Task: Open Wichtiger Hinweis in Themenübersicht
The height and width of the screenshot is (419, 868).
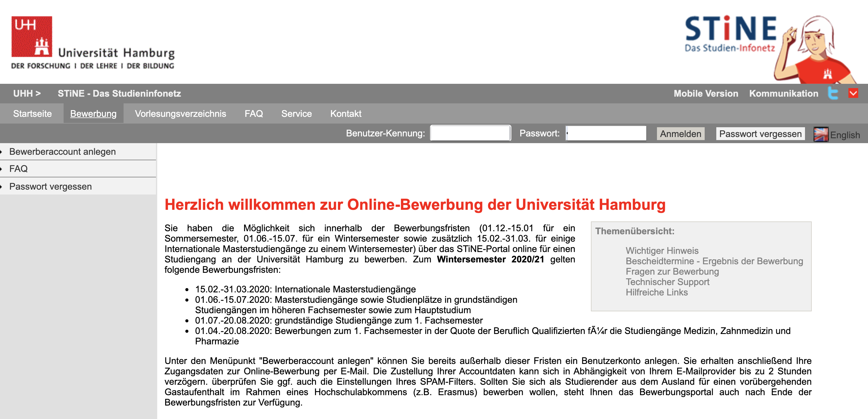Action: (662, 250)
